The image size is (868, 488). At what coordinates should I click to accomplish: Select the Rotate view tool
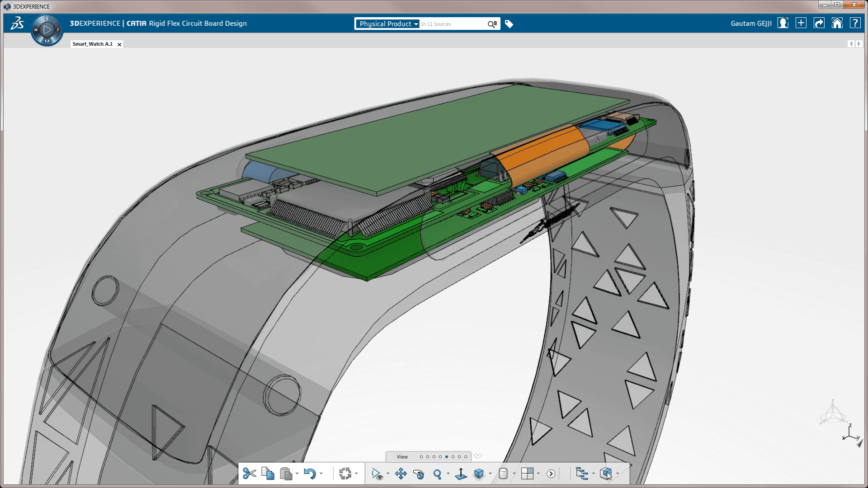click(x=419, y=474)
